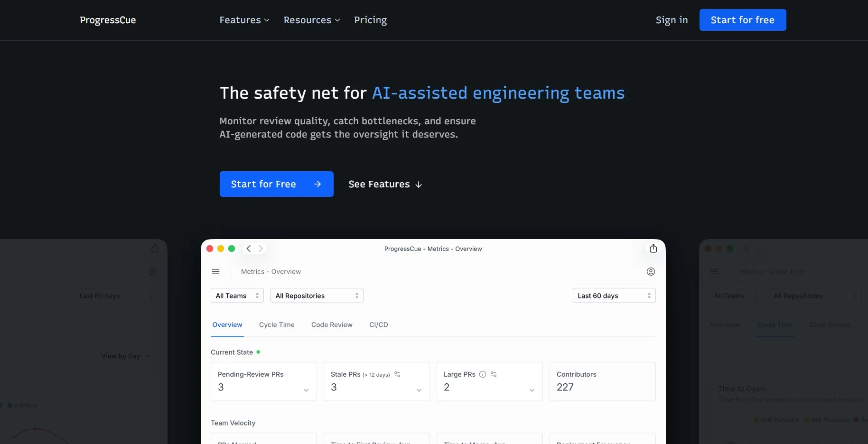Open All Teams dropdown in Cycle Time window

click(x=736, y=296)
